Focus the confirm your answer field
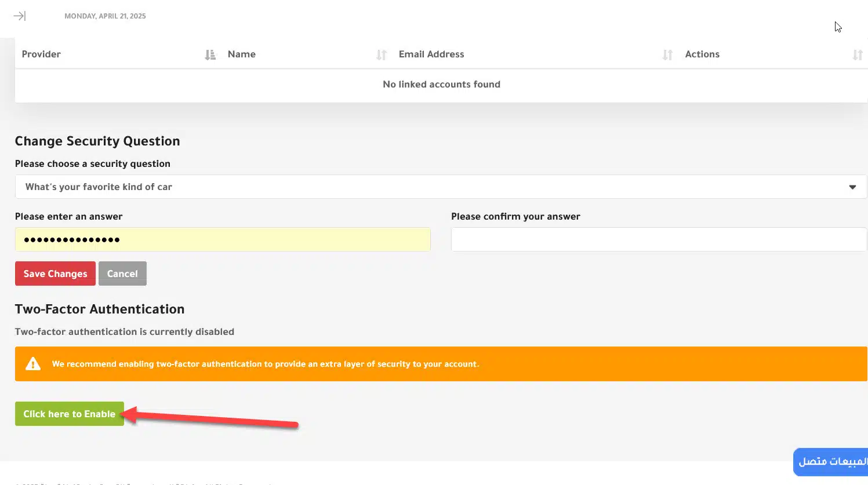 click(659, 239)
